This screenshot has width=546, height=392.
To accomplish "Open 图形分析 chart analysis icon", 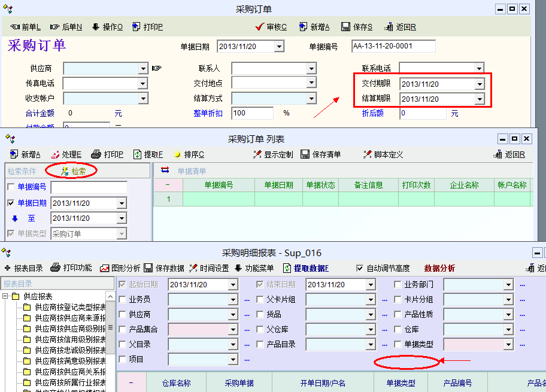I will [x=104, y=268].
